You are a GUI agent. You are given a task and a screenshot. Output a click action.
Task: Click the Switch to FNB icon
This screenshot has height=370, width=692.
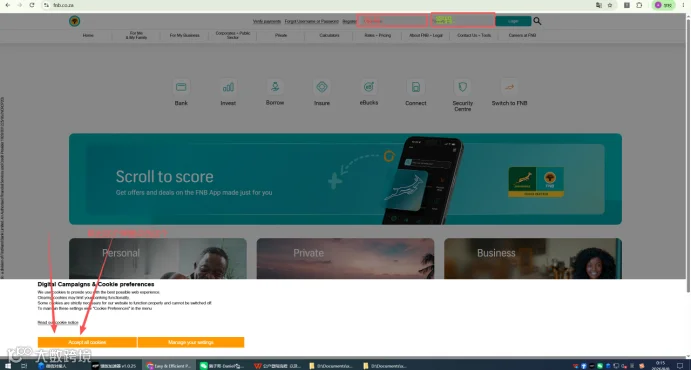pos(509,87)
